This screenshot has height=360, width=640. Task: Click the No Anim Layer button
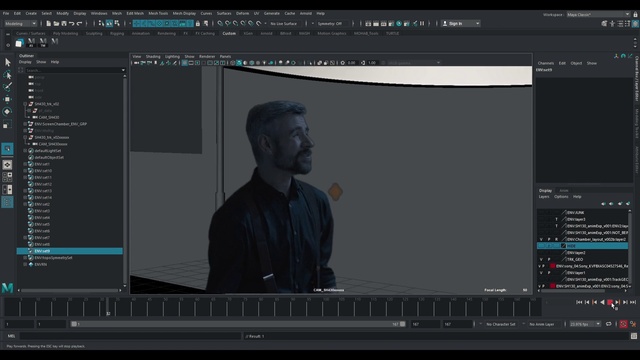click(542, 324)
